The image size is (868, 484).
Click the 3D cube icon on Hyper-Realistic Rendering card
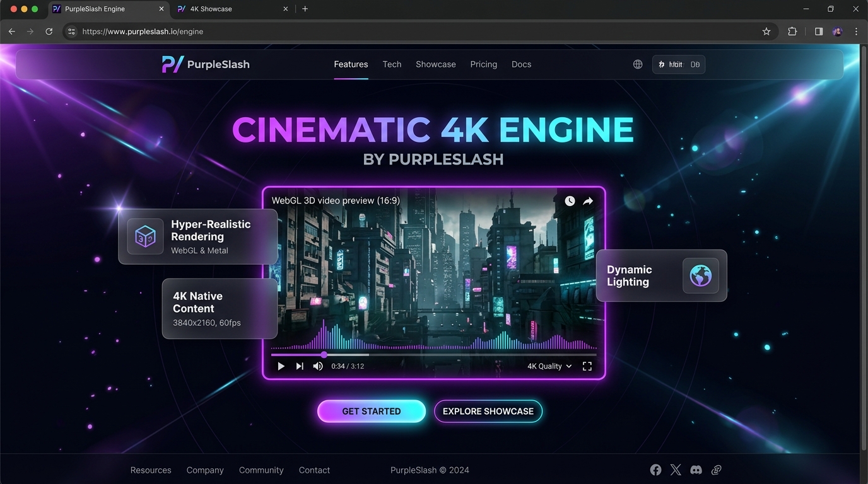click(146, 236)
